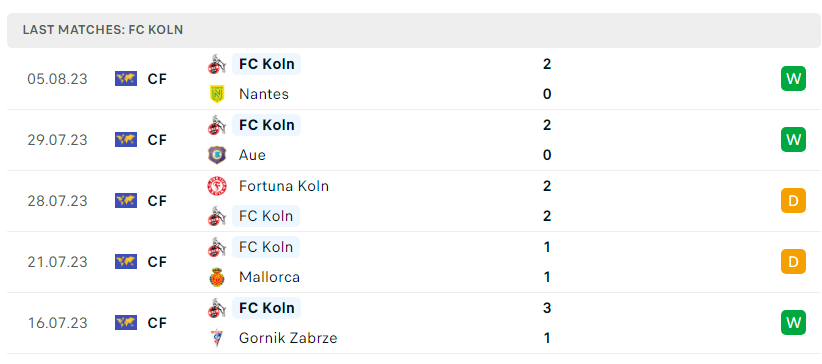Click FC Koln crest in Nantes match
This screenshot has width=822, height=364.
click(x=217, y=65)
